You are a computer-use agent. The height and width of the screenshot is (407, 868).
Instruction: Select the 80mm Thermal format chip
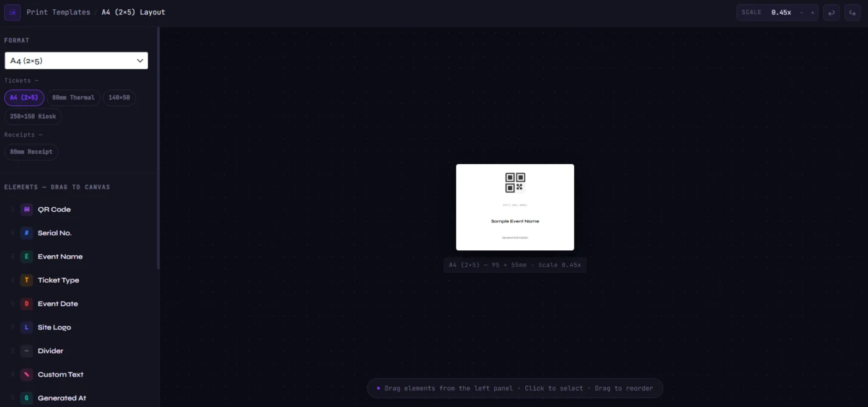[73, 98]
